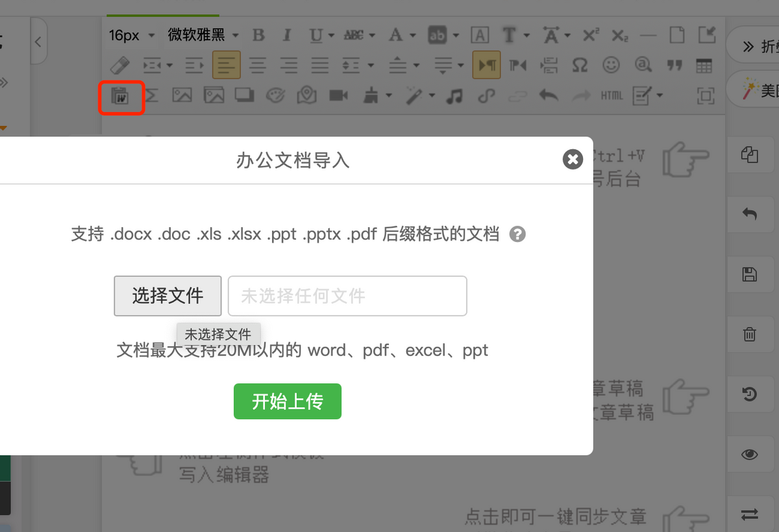
Task: Undo using the editor toolbar arrow
Action: 549,96
